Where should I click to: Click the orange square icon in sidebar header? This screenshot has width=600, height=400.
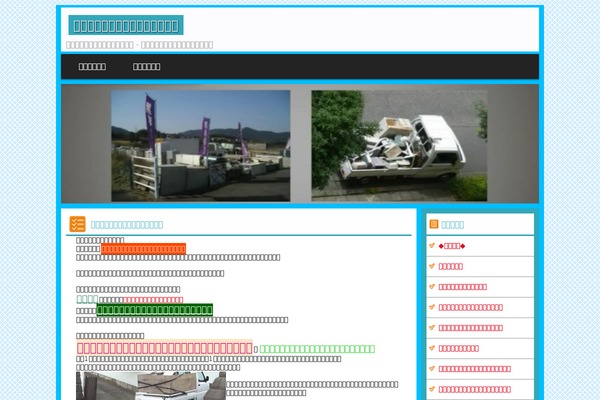tap(433, 224)
